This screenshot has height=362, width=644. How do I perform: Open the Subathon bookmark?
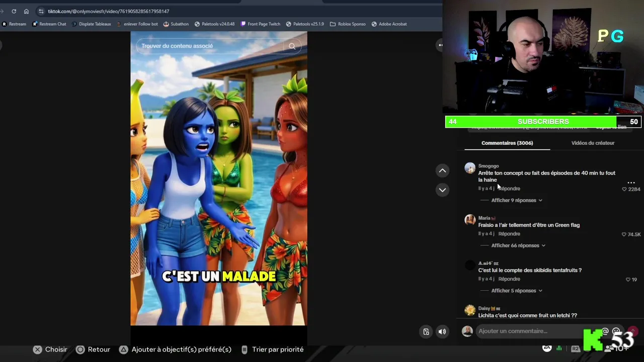pyautogui.click(x=176, y=24)
